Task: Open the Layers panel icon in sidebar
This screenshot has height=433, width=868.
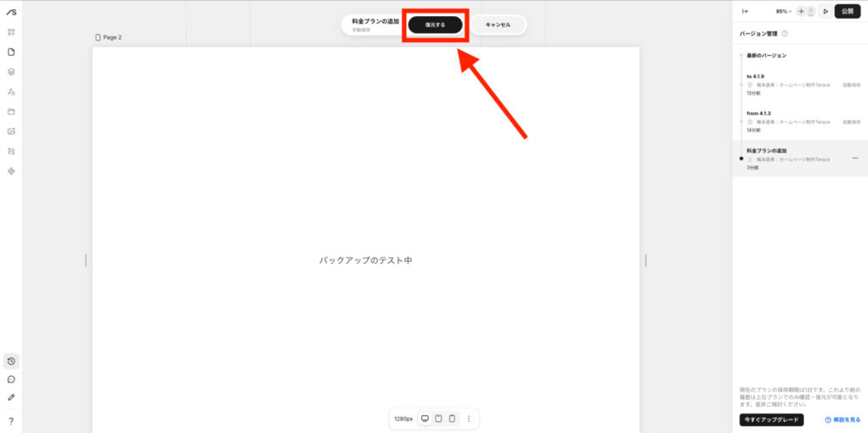Action: click(x=11, y=72)
